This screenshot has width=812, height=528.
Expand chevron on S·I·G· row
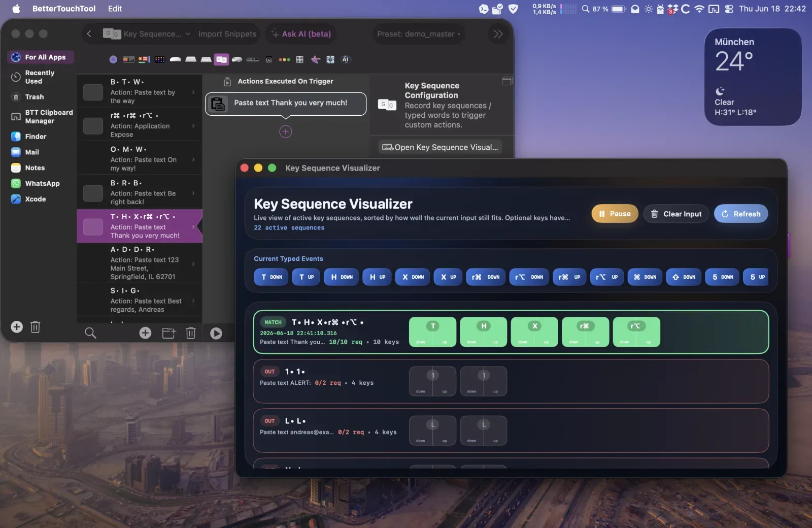[x=193, y=301]
